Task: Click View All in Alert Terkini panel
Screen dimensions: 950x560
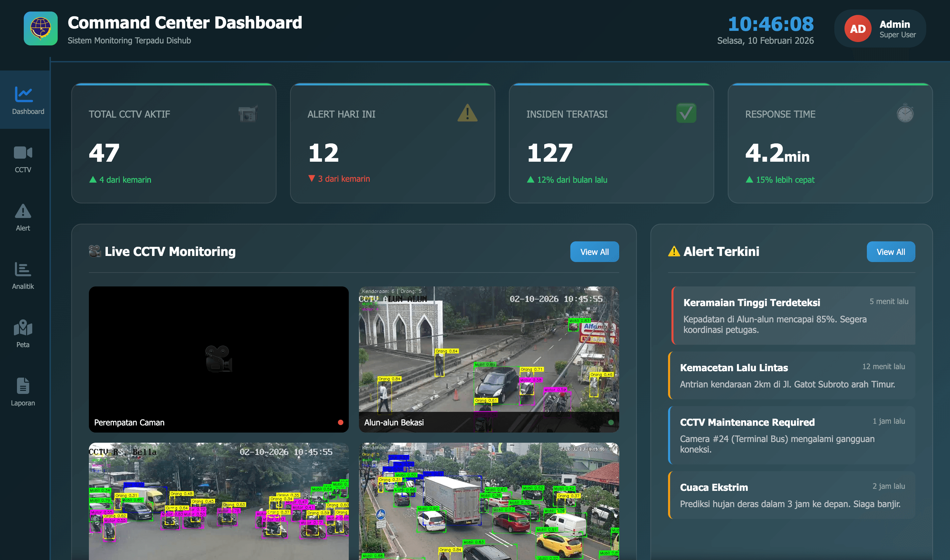Action: pos(891,252)
